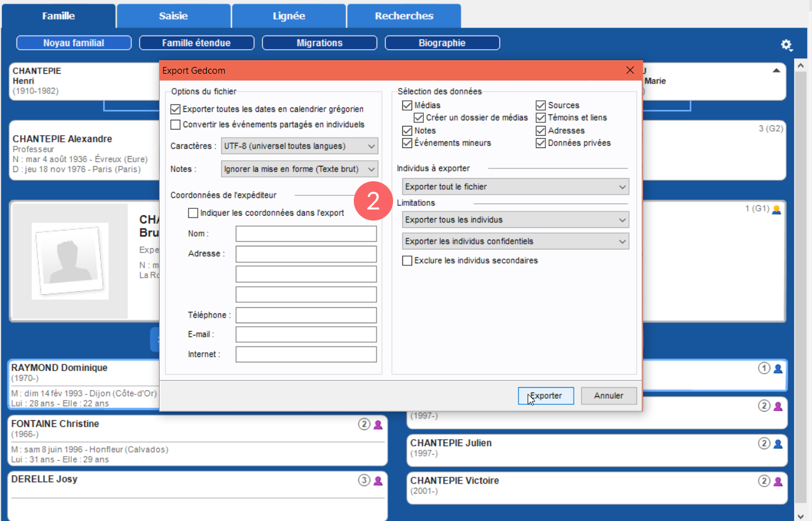Expand the Exporter tout le fichier dropdown
Viewport: 812px width, 521px height.
[x=515, y=187]
